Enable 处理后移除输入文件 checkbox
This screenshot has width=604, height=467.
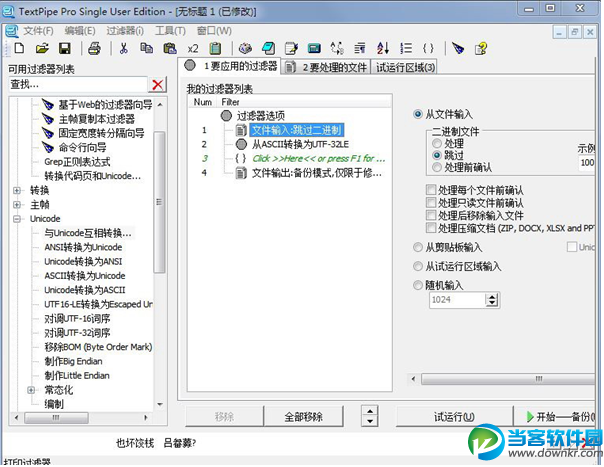click(x=431, y=215)
